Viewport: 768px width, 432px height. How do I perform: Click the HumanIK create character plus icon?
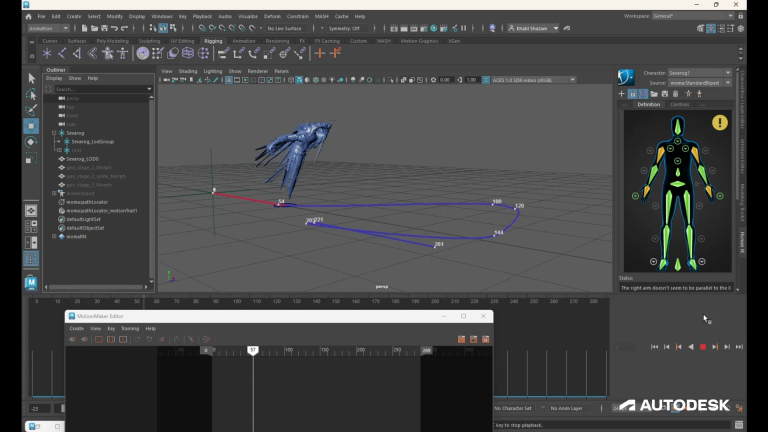point(622,94)
